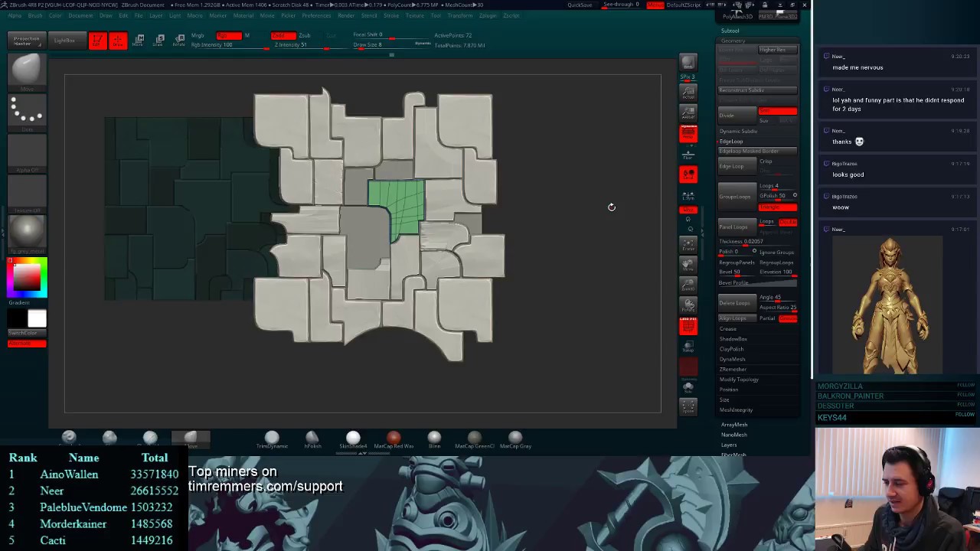Click the timremmers.com/support overlay text
Screen dimensions: 980x551
pyautogui.click(x=265, y=486)
